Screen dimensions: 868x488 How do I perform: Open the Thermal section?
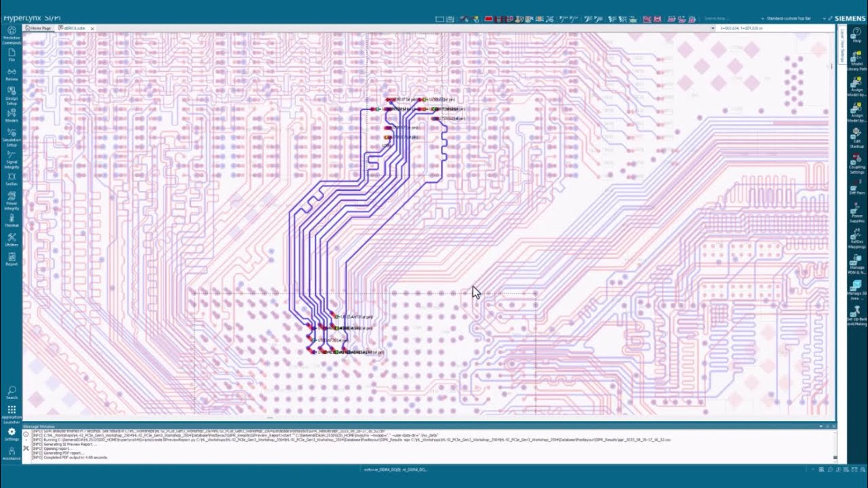pos(12,221)
